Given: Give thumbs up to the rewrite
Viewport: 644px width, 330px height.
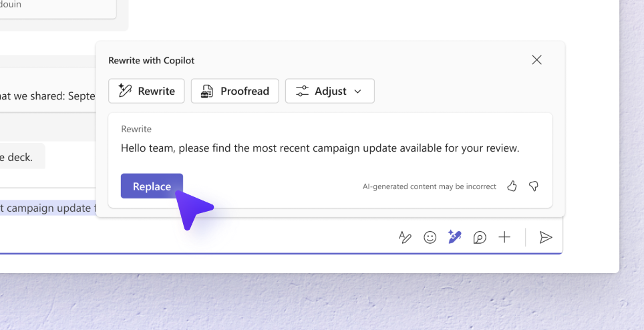Looking at the screenshot, I should point(512,186).
